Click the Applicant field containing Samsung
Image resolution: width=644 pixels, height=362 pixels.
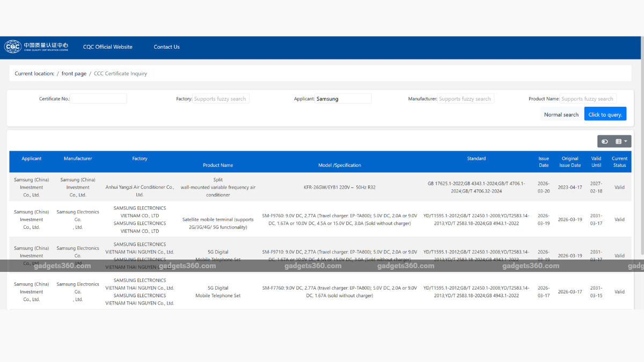[x=343, y=99]
